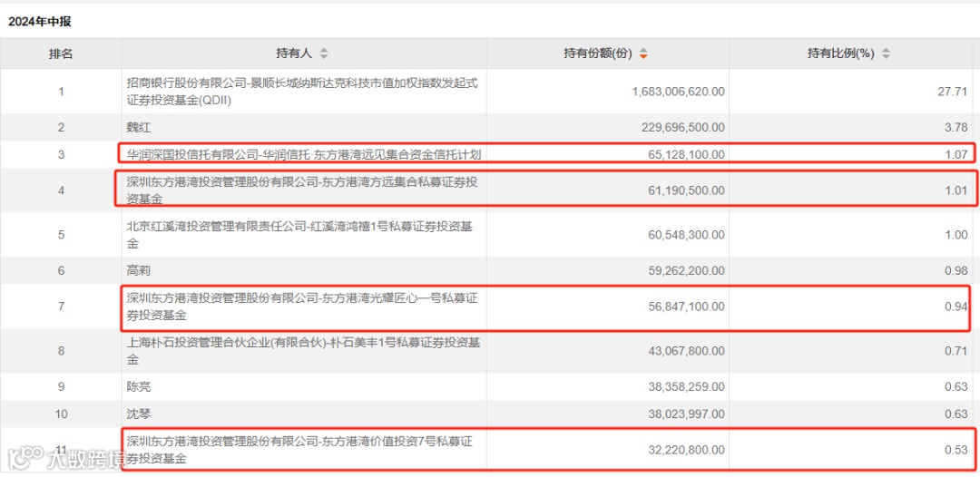Sort by 持有比例(%) column arrows
Viewport: 980px width, 477px height.
pos(886,54)
